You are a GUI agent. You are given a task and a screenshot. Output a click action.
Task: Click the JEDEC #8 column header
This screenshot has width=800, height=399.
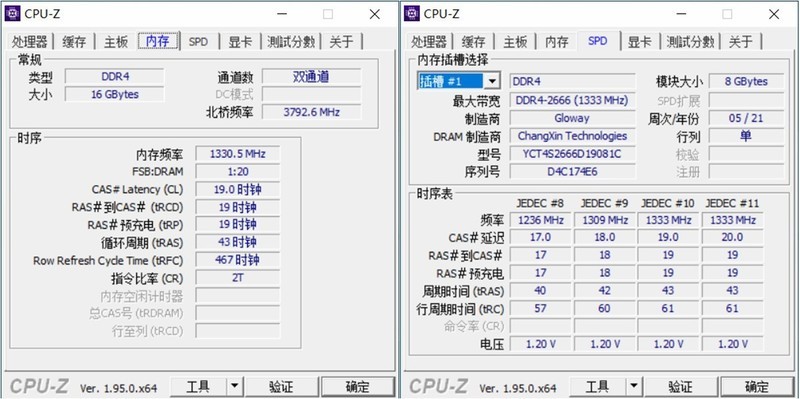(540, 204)
